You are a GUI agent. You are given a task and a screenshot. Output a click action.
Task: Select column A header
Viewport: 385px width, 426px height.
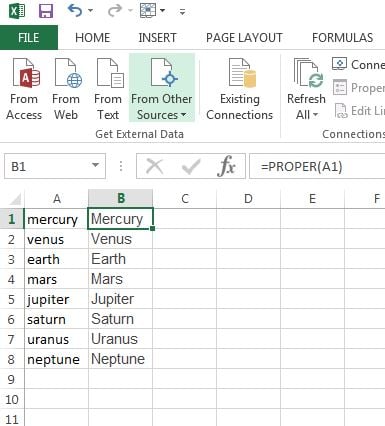pos(57,199)
